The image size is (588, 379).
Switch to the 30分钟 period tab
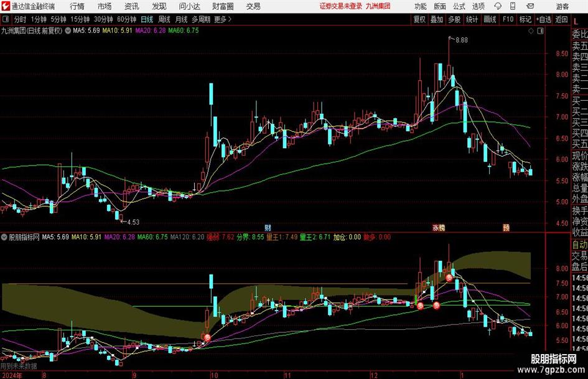tap(103, 19)
